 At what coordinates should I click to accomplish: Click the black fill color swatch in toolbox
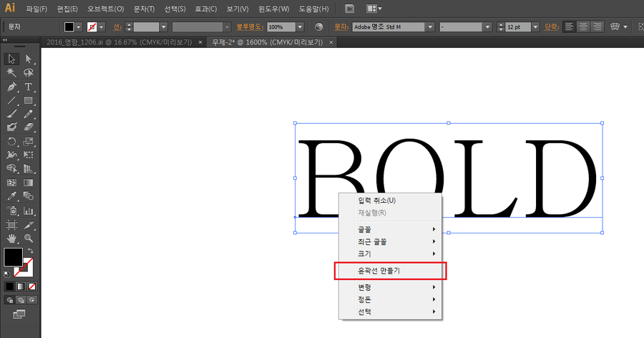pos(13,257)
